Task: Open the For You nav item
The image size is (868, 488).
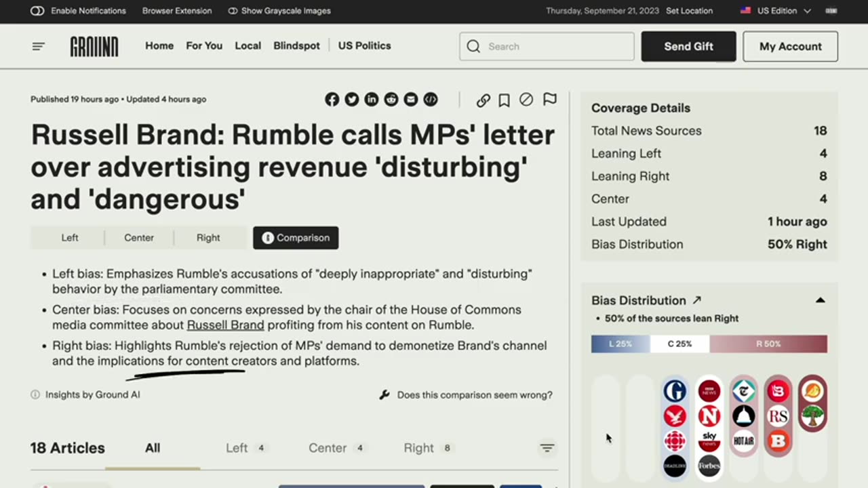Action: pyautogui.click(x=204, y=46)
